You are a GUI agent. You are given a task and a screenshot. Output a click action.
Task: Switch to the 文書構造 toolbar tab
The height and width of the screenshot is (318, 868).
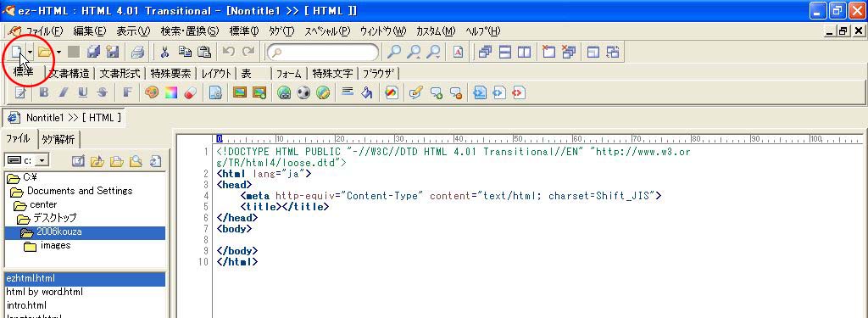[69, 74]
